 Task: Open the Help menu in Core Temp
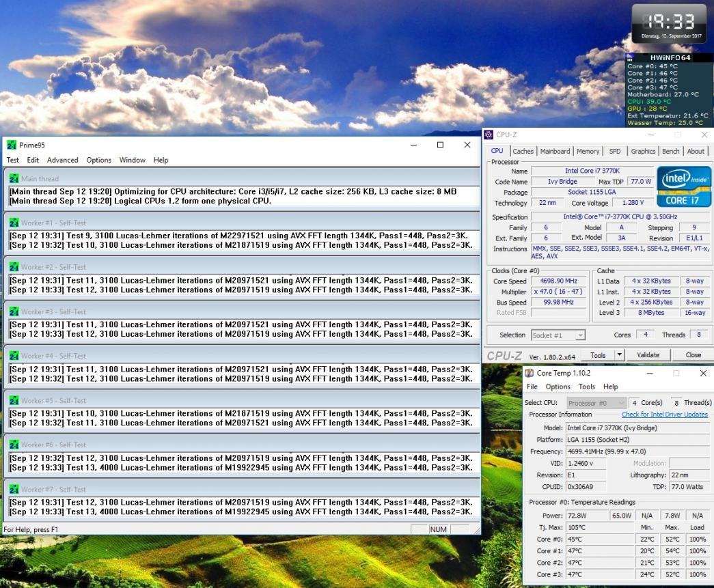pyautogui.click(x=611, y=387)
